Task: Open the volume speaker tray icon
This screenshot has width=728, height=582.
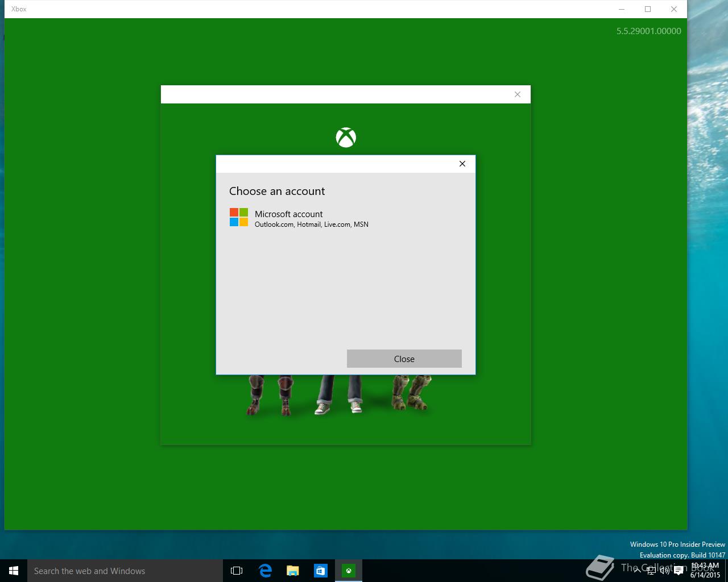Action: point(665,571)
